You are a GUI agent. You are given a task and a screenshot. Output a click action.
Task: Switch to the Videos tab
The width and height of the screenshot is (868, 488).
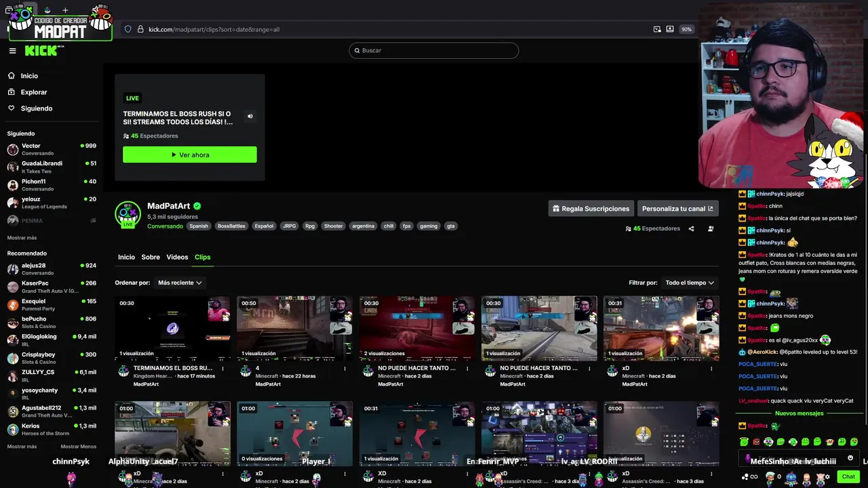(177, 257)
